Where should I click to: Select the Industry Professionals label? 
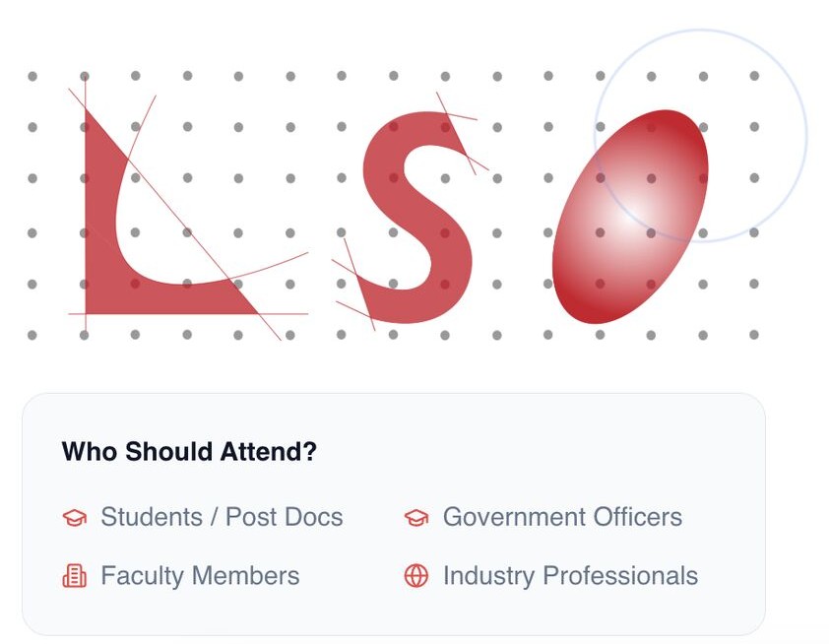570,576
